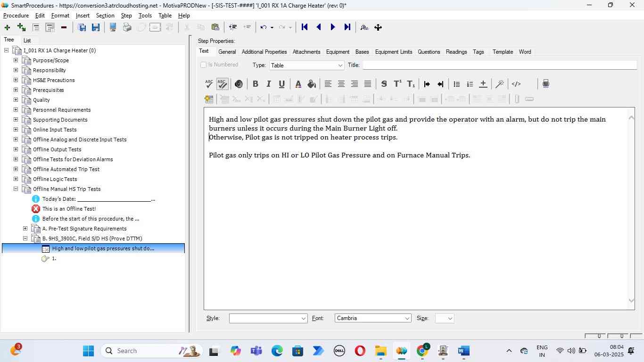Check the Is Numbered checkbox
This screenshot has height=362, width=644.
[x=204, y=65]
